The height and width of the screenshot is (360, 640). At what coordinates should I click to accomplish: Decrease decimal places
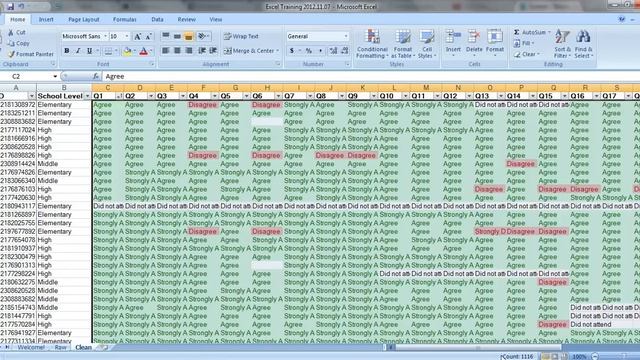click(345, 51)
